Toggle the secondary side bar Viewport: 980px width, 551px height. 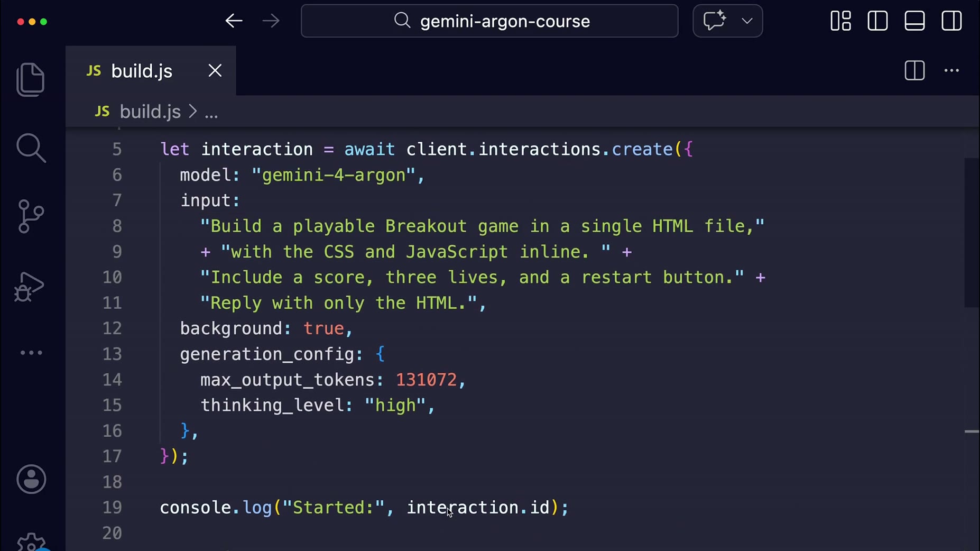(x=951, y=21)
